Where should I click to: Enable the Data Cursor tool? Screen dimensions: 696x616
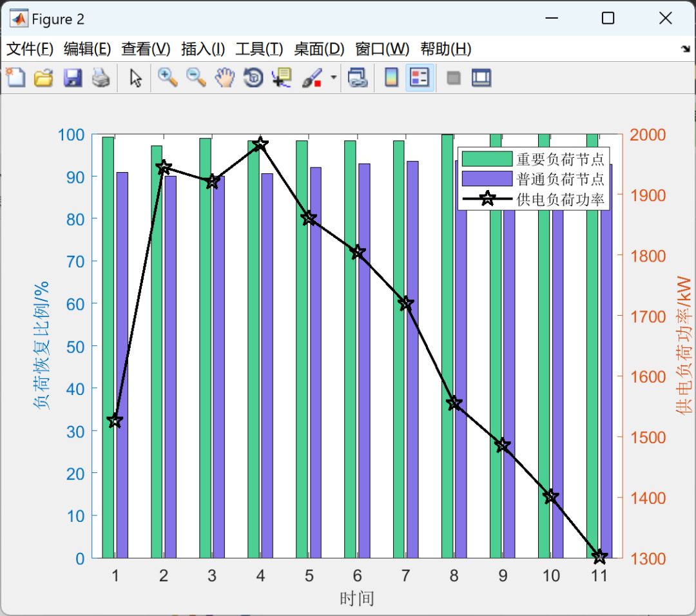tap(282, 78)
